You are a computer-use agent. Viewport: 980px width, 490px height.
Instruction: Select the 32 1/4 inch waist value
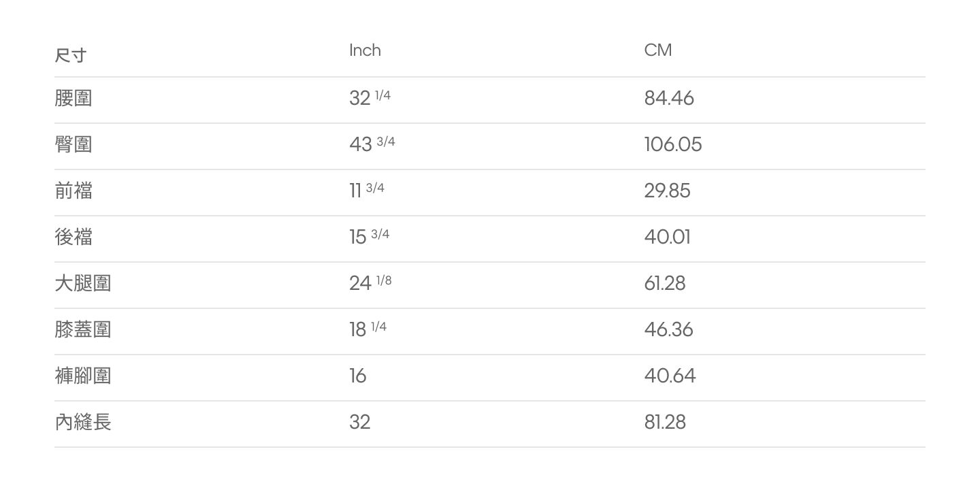coord(370,97)
